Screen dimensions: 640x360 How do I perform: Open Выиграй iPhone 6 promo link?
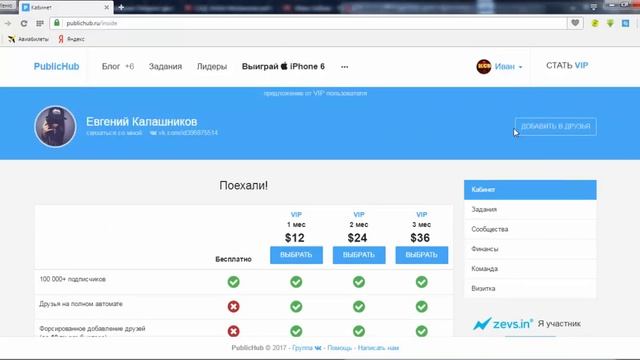[x=283, y=66]
